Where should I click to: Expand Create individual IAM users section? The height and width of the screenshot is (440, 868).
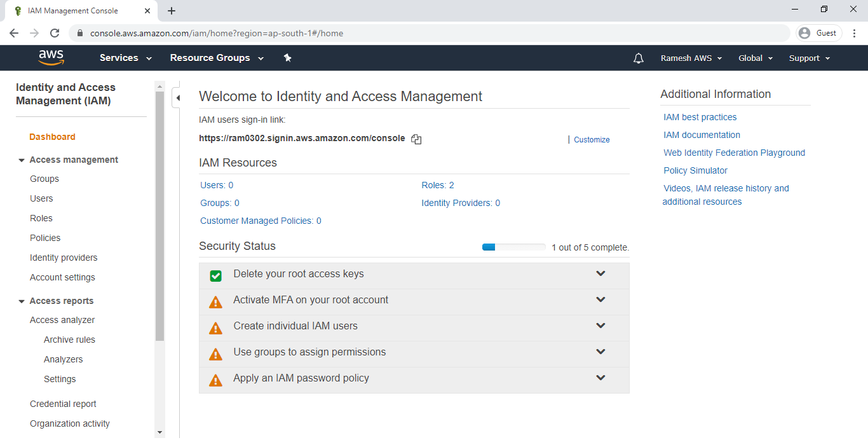[x=600, y=326]
